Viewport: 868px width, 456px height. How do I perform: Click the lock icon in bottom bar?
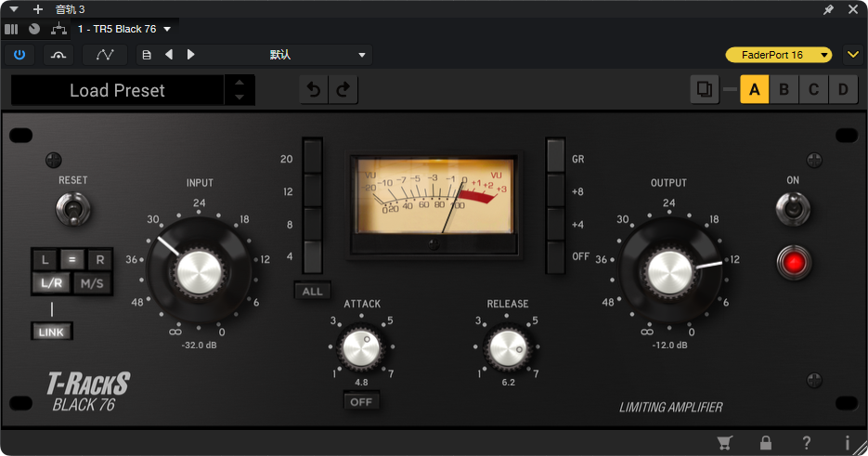(766, 442)
